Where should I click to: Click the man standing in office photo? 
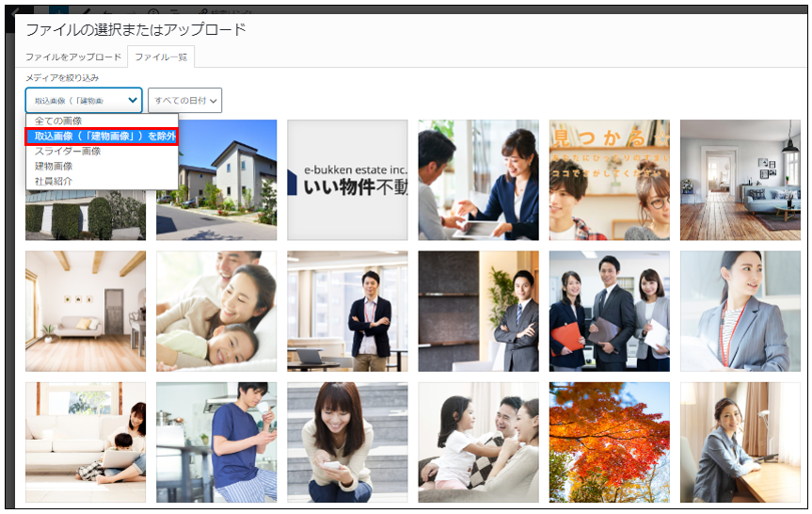tap(347, 311)
